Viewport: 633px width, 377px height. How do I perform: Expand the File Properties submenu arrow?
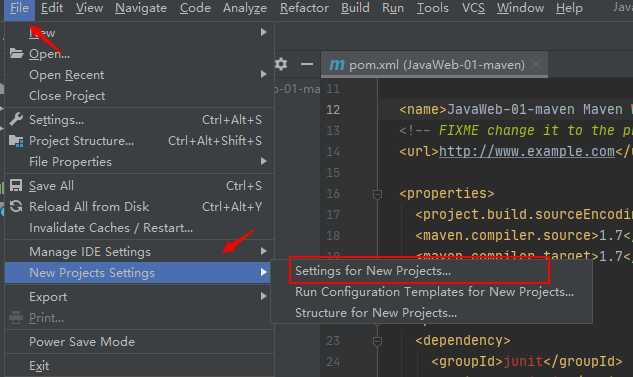point(263,161)
